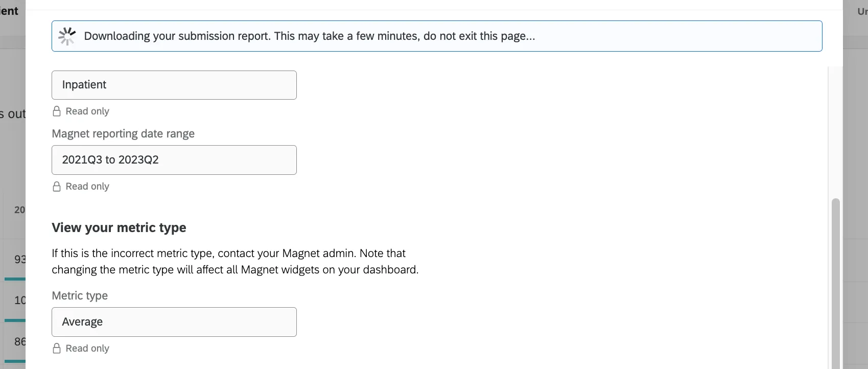Click the View your metric type heading
Image resolution: width=868 pixels, height=369 pixels.
click(x=119, y=228)
